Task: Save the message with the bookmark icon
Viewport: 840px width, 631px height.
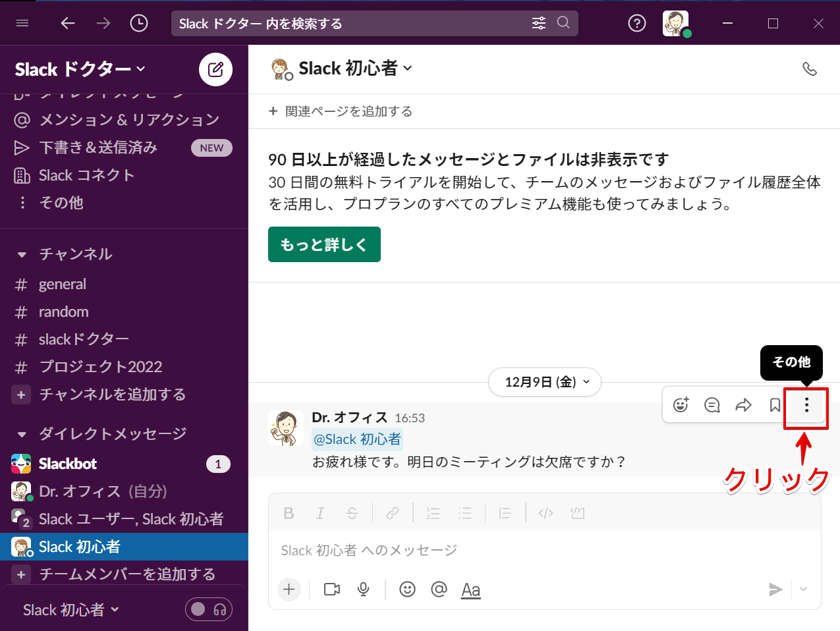Action: tap(775, 404)
